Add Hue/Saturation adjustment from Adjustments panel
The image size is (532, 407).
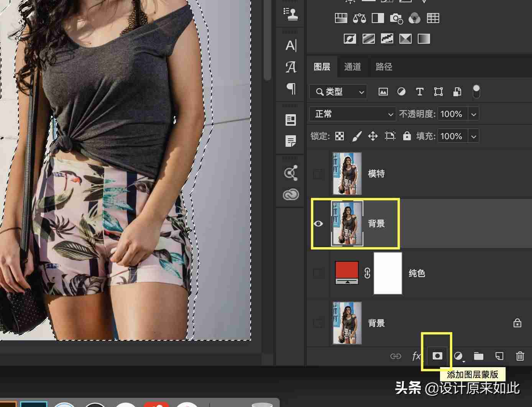click(341, 18)
